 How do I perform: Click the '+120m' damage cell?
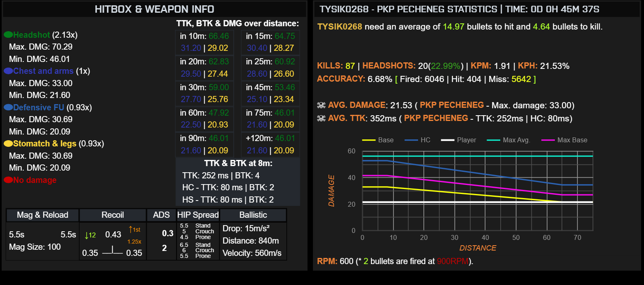point(270,144)
